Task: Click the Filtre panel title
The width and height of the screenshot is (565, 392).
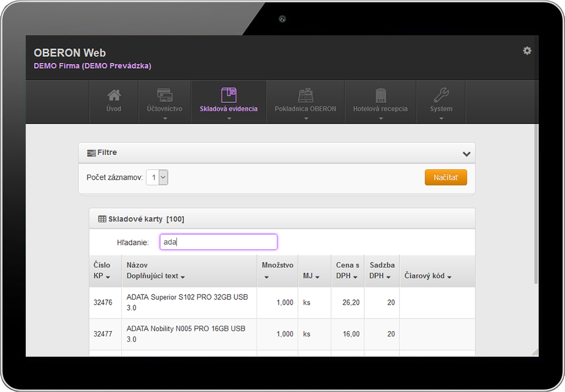Action: pos(107,152)
